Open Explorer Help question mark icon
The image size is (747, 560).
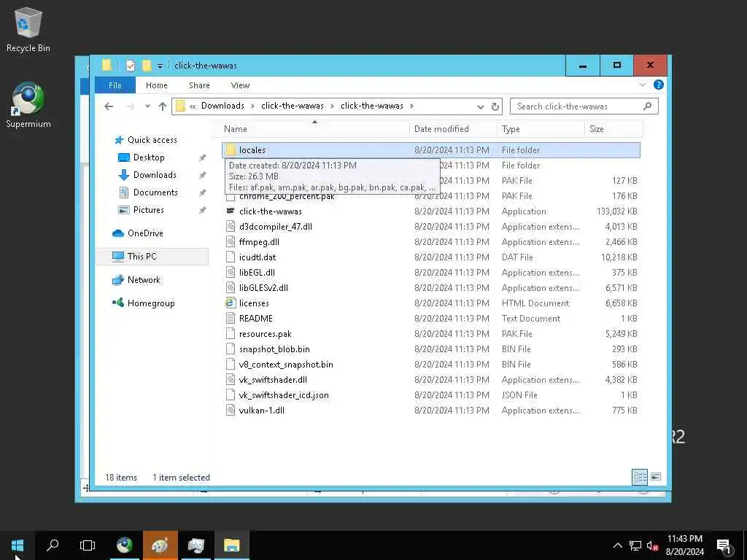659,85
